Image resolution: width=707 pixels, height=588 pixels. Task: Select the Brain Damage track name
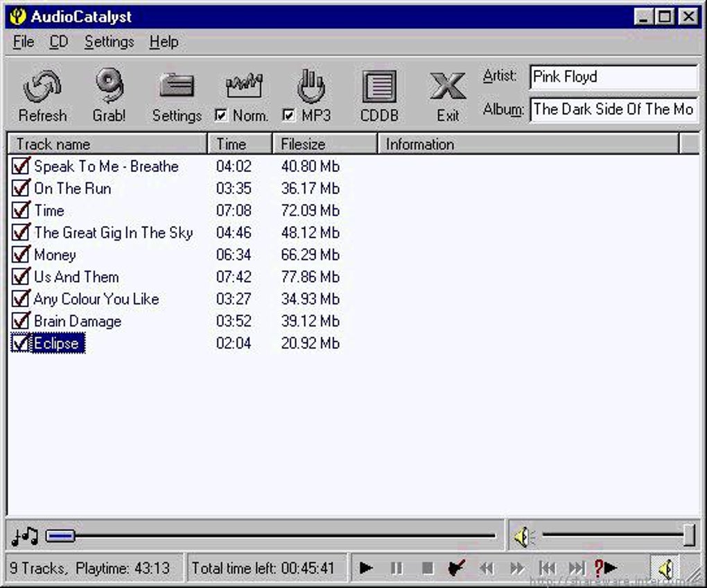point(78,321)
